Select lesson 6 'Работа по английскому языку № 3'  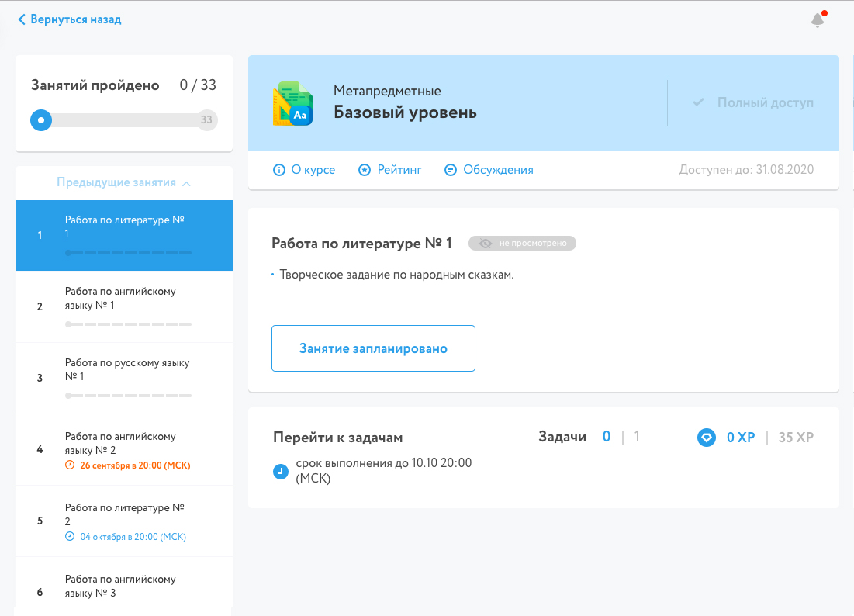(x=124, y=587)
